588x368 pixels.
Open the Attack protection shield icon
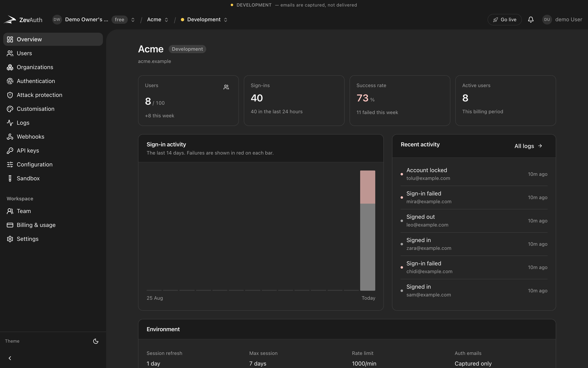10,95
